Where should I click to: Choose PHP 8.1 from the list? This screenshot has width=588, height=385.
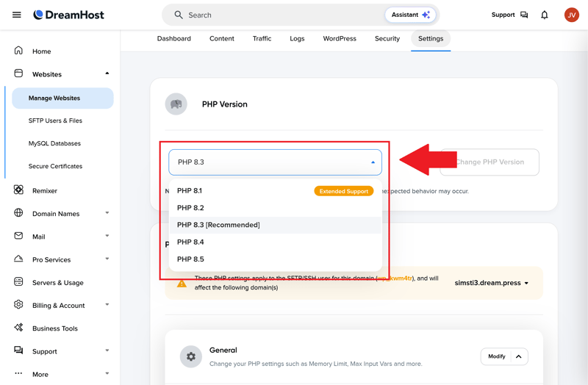pyautogui.click(x=275, y=191)
